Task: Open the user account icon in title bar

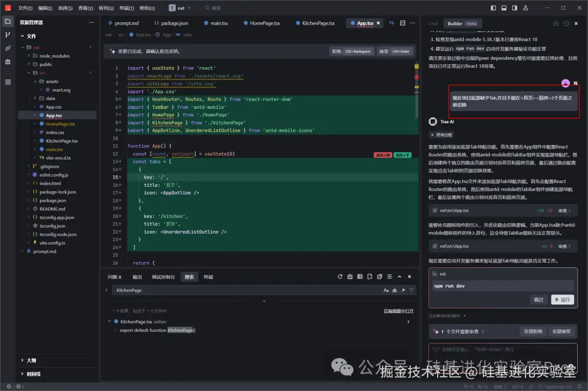Action: (525, 8)
